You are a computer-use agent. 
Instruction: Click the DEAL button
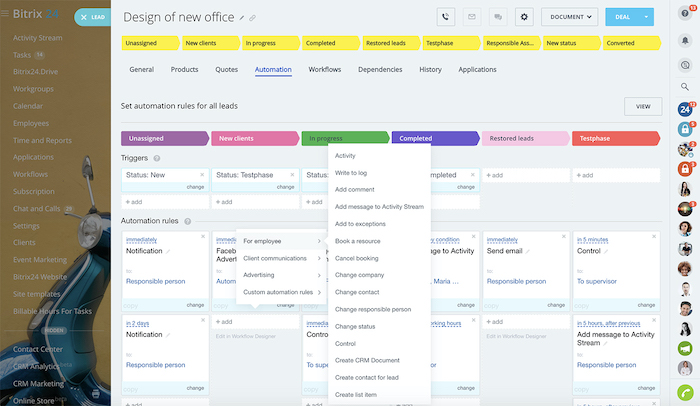point(622,17)
